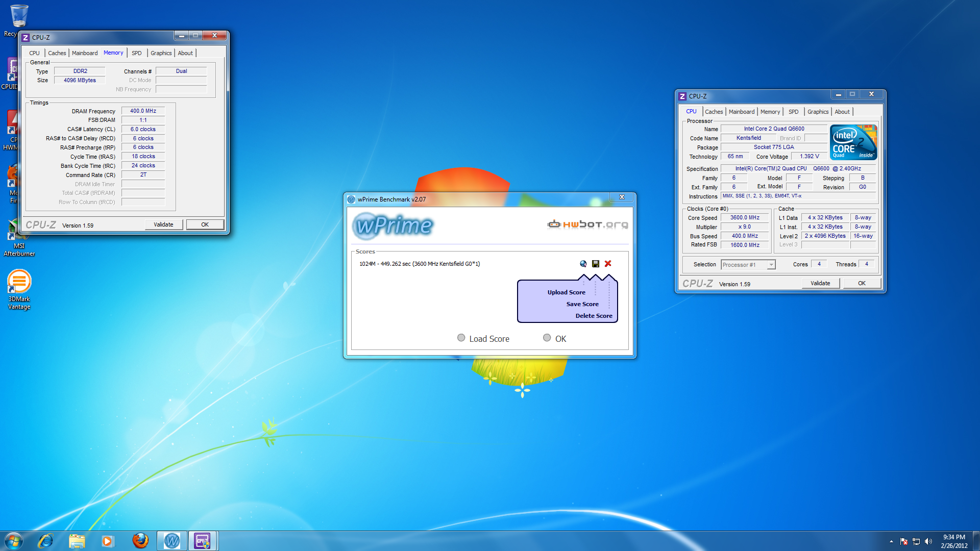Screen dimensions: 980x551
Task: Click the CAS# Latency 6.0 clocks value
Action: [x=143, y=129]
